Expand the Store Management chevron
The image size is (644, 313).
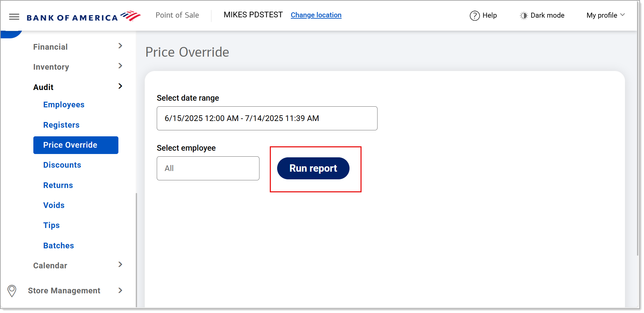click(120, 291)
